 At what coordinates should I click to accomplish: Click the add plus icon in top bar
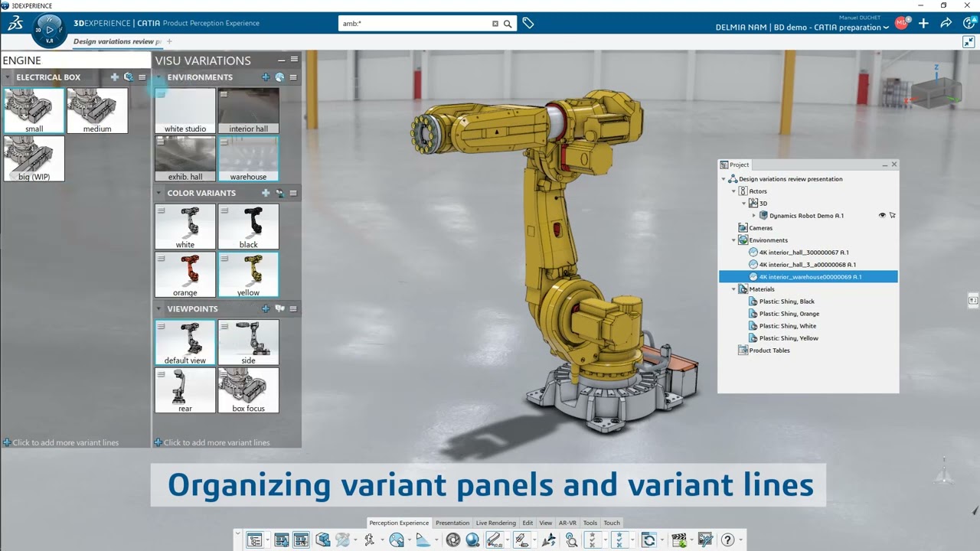[x=923, y=24]
